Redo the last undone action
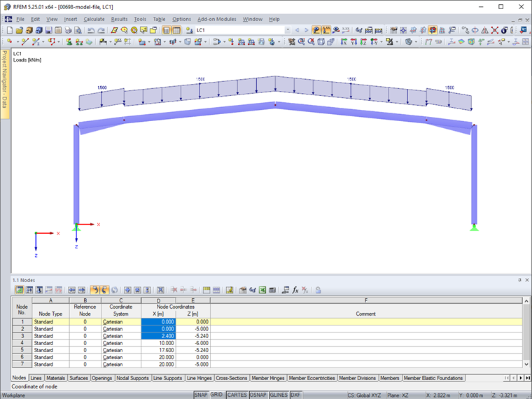The height and width of the screenshot is (399, 532). click(x=101, y=30)
